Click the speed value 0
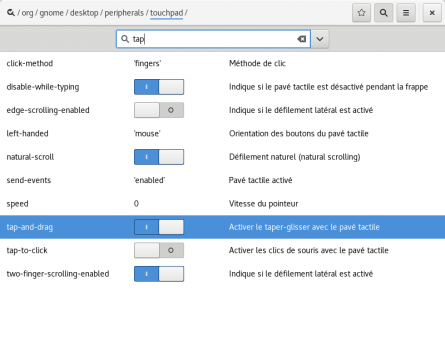The width and height of the screenshot is (445, 360). click(x=136, y=204)
